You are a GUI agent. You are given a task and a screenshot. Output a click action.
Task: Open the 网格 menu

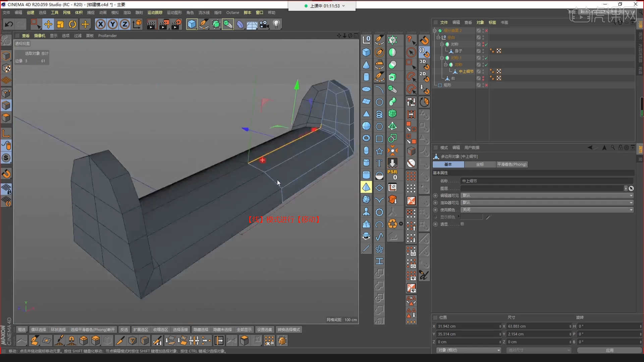coord(67,12)
